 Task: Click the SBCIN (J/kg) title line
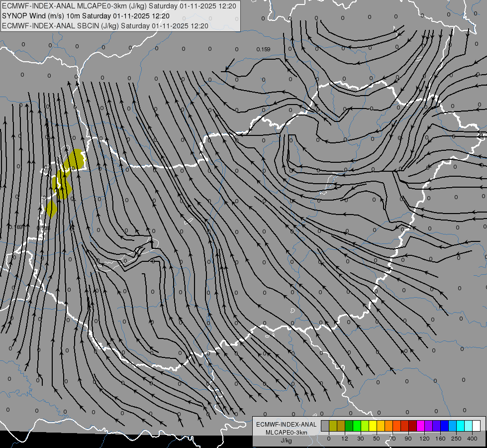(105, 26)
